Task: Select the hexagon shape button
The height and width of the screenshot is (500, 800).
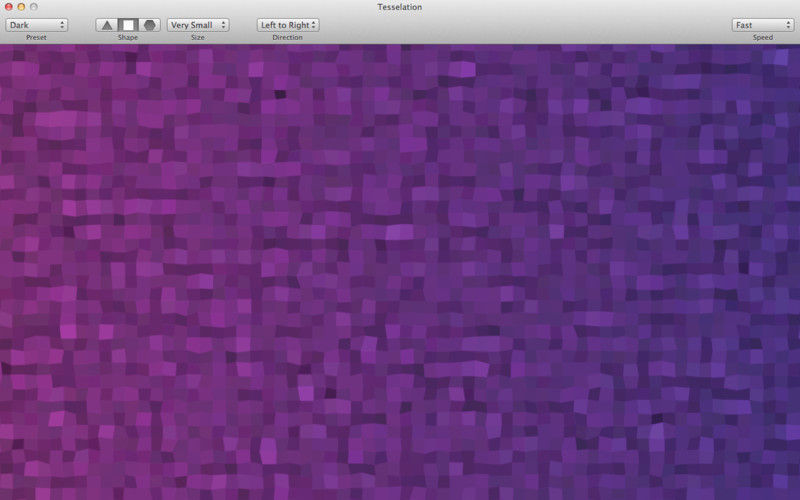Action: (x=149, y=25)
